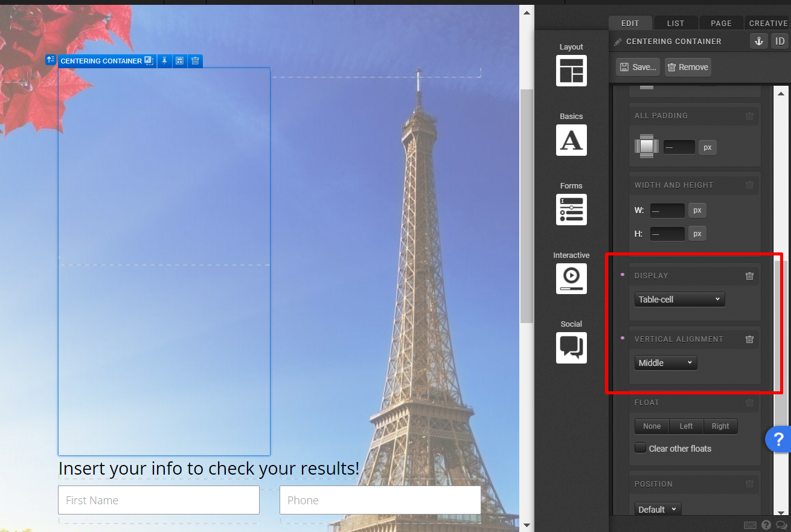791x532 pixels.
Task: Change padding unit px selector
Action: [x=708, y=147]
